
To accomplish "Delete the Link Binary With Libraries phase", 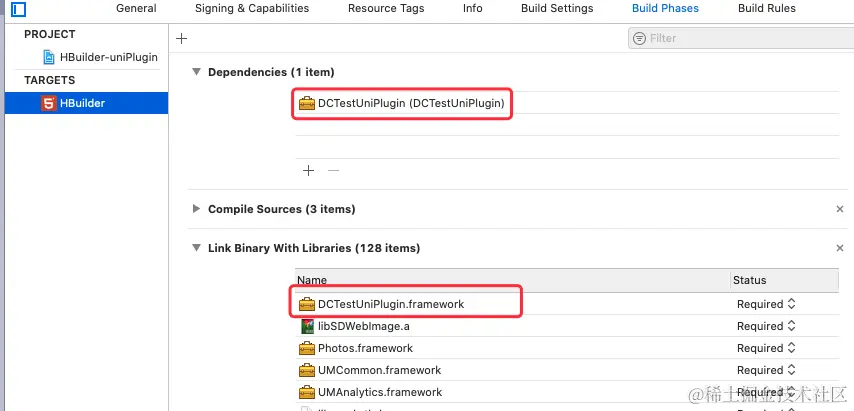I will click(x=839, y=248).
